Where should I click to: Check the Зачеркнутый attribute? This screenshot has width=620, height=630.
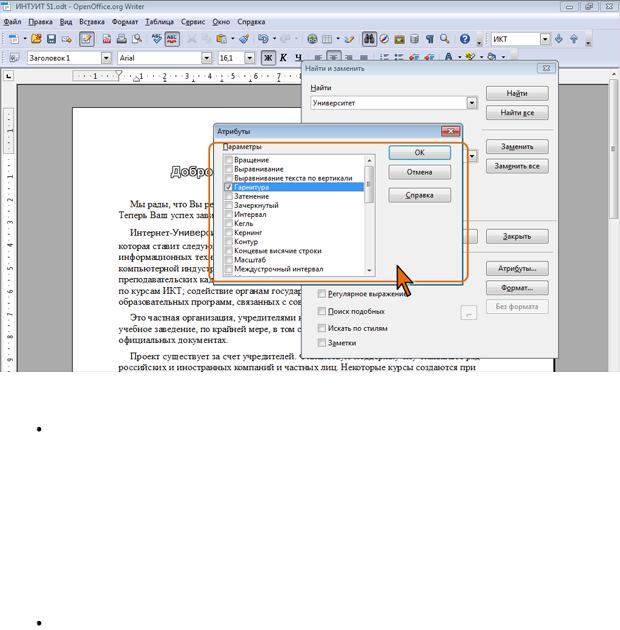coord(229,205)
